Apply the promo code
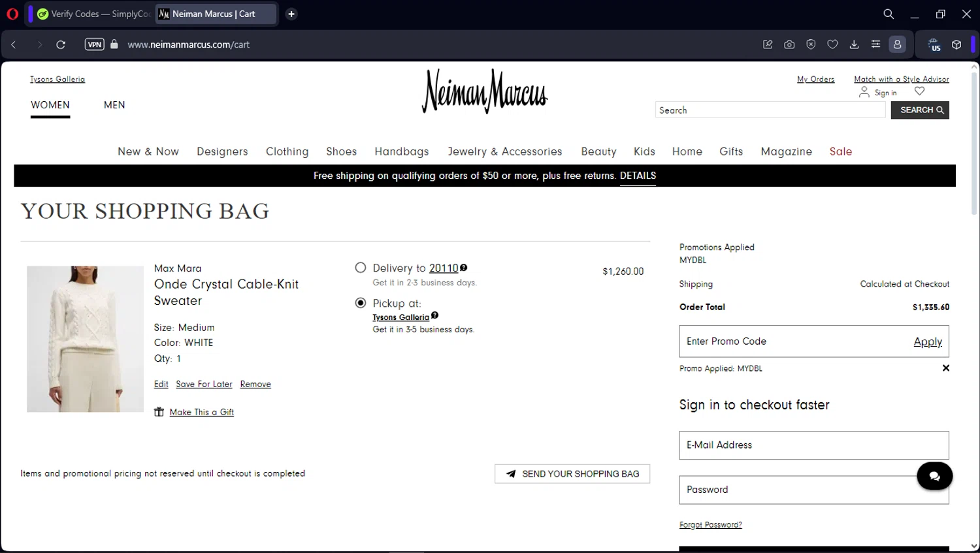 point(928,341)
